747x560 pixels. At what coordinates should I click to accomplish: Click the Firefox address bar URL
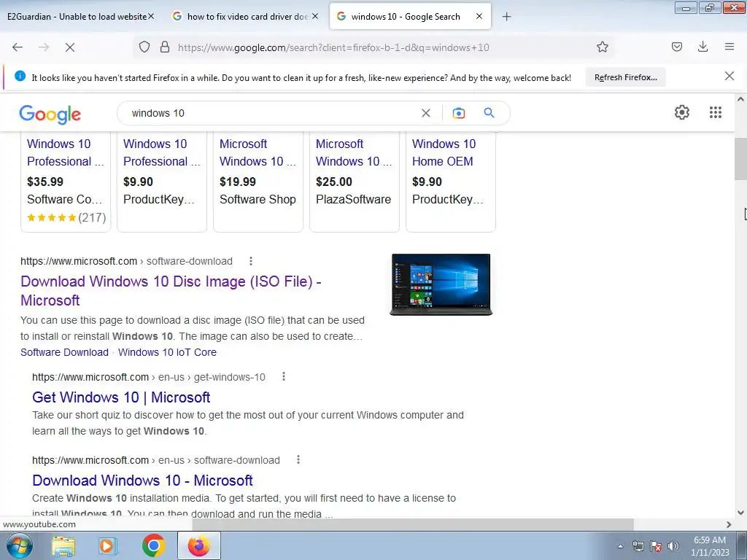point(333,47)
